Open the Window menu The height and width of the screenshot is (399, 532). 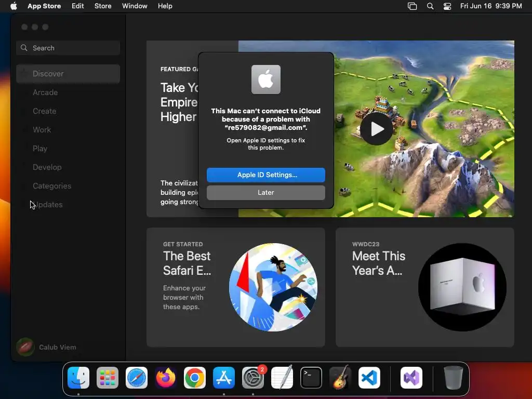pyautogui.click(x=135, y=6)
